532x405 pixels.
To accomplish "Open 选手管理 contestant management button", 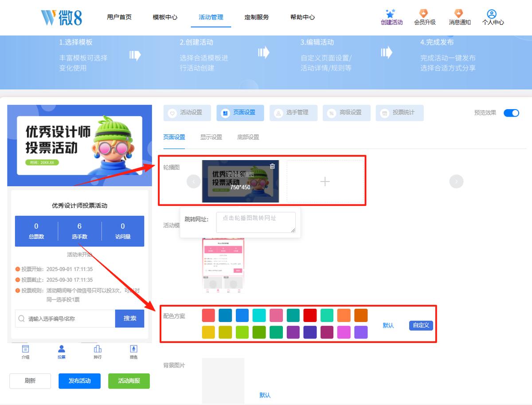I will point(293,113).
